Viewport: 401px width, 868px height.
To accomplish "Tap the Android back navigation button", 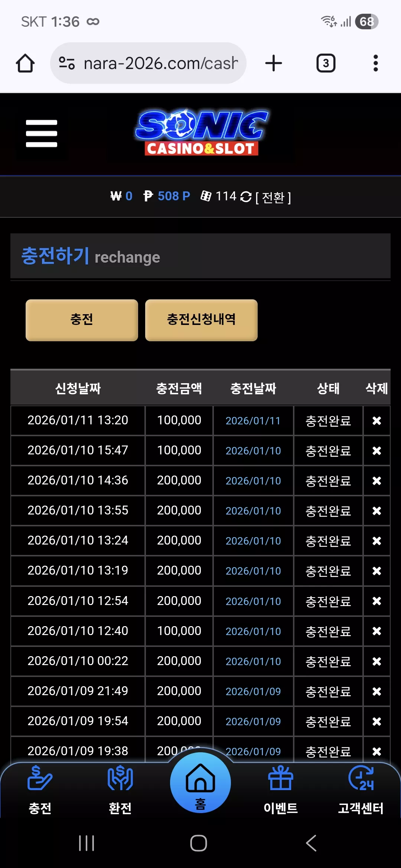I will click(311, 843).
